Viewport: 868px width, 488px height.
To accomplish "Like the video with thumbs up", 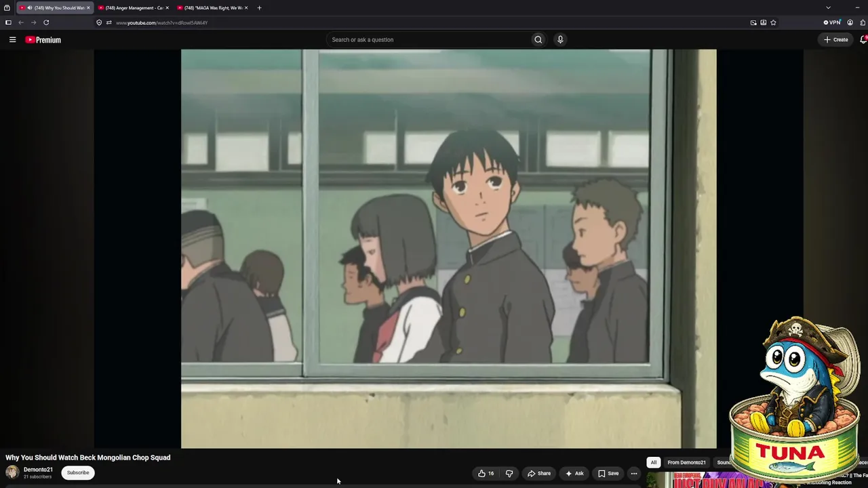I will point(486,473).
